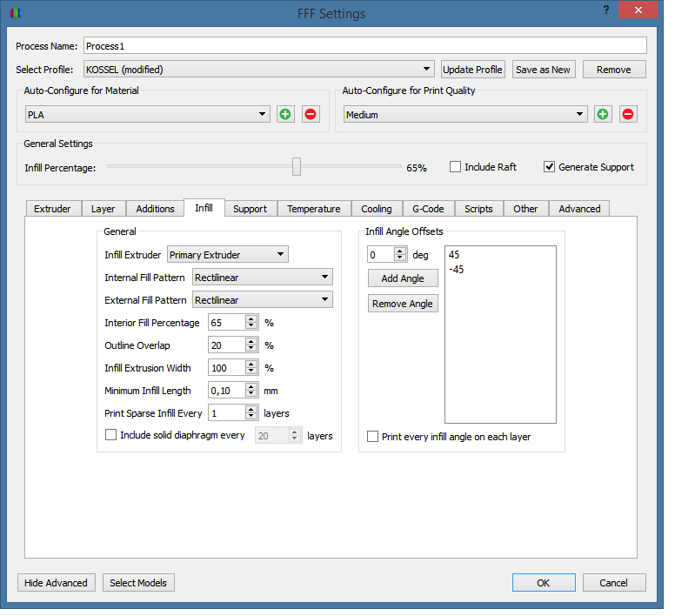Add a new print quality preset

(x=603, y=115)
